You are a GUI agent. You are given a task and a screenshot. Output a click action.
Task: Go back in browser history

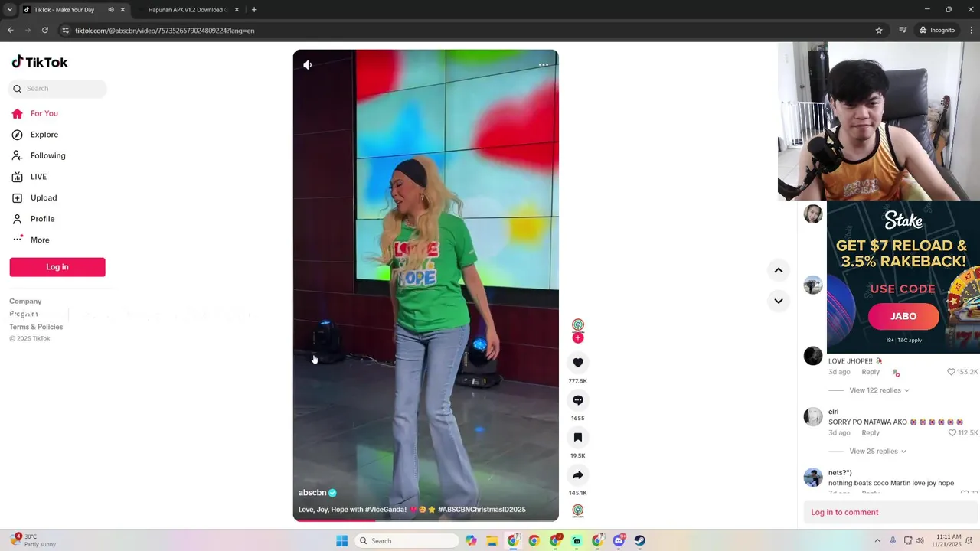[x=11, y=31]
